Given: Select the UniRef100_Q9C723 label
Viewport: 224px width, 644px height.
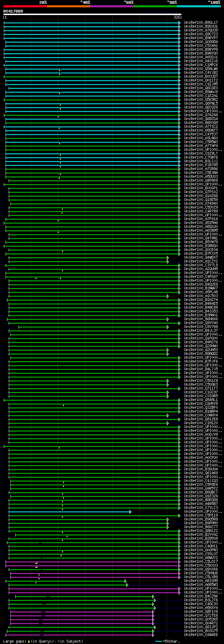Looking at the screenshot, I should 201,34.
